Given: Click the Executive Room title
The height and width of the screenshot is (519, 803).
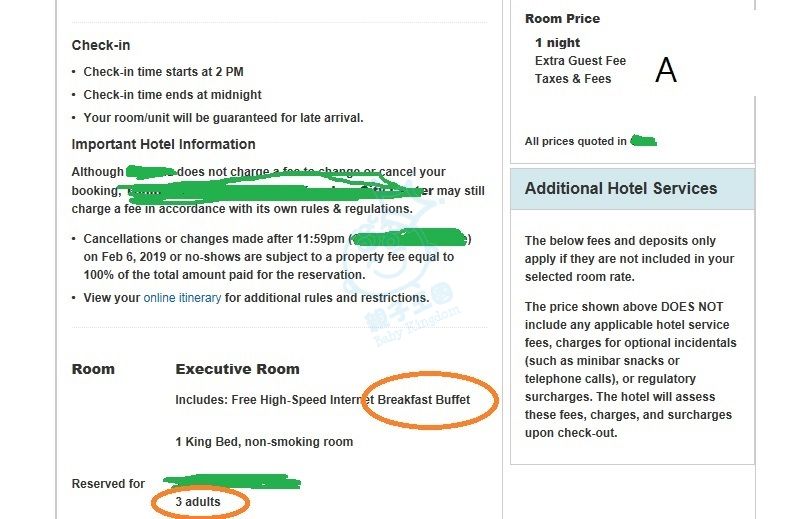Looking at the screenshot, I should (x=237, y=369).
